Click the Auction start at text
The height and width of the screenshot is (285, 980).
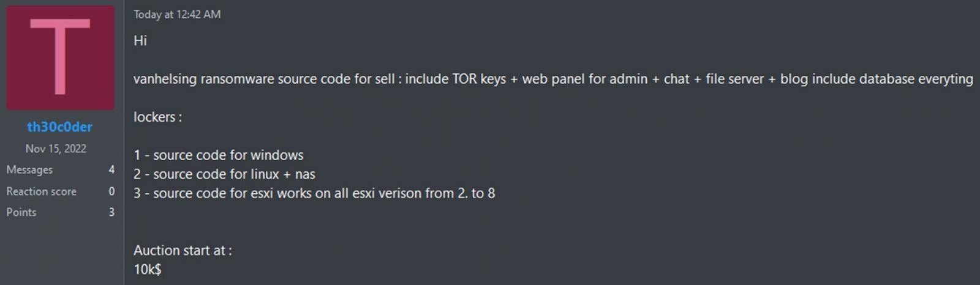coord(183,251)
